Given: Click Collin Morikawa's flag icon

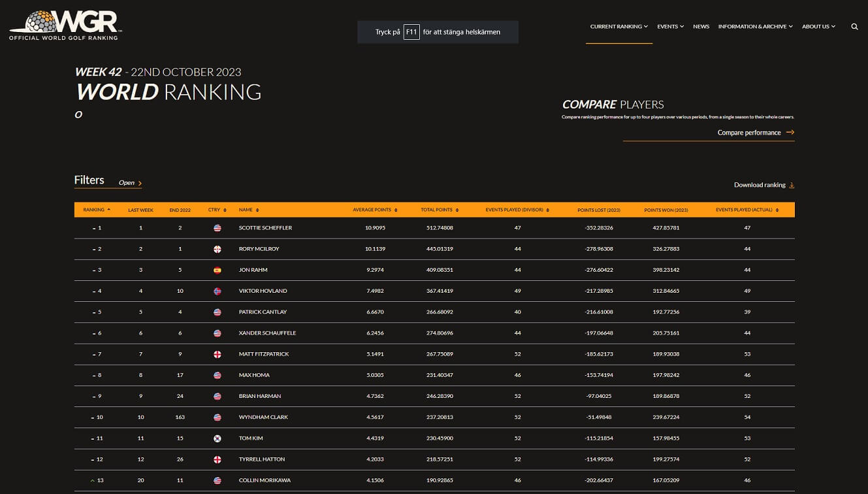Looking at the screenshot, I should (217, 480).
